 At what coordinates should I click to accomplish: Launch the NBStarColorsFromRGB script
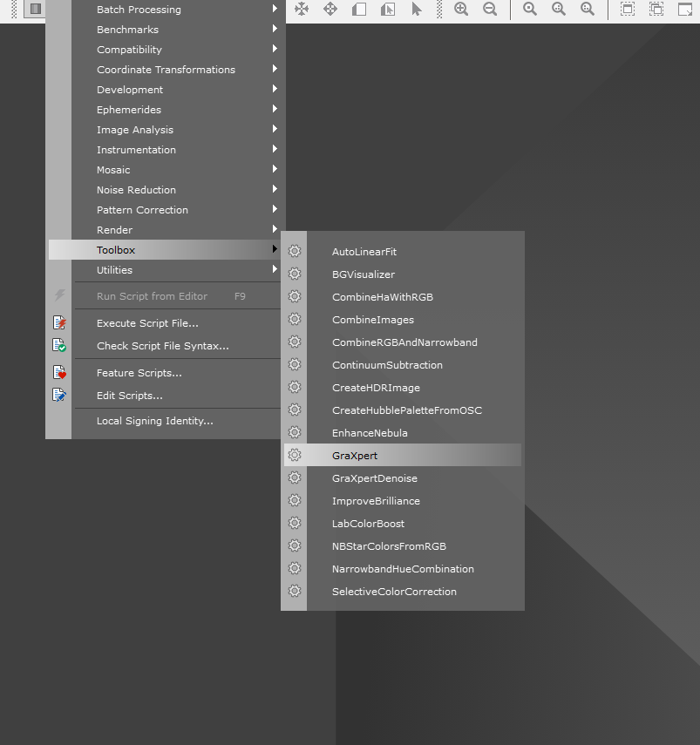[403, 546]
